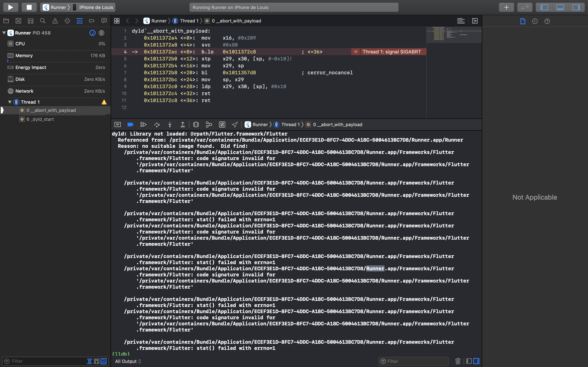Click the console Filter field
This screenshot has width=588, height=367.
413,361
